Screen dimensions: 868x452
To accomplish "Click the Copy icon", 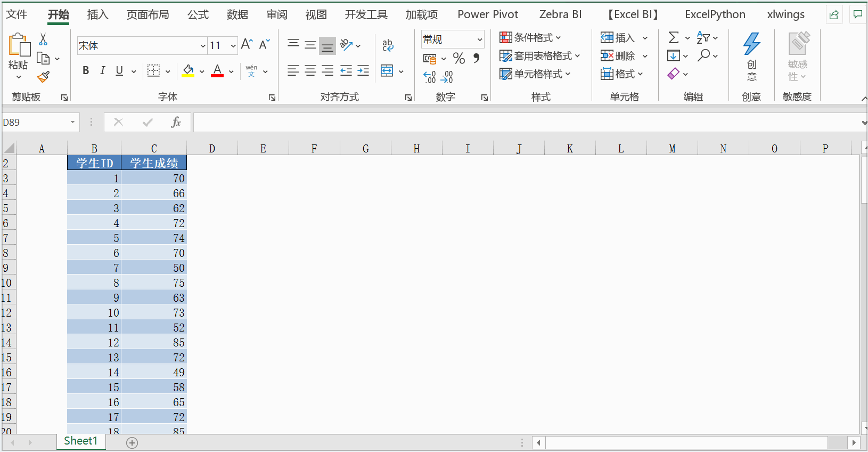I will point(43,59).
